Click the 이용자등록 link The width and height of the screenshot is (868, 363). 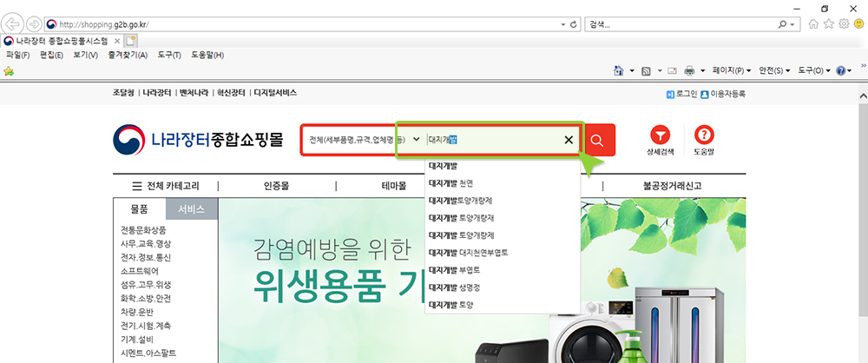pyautogui.click(x=723, y=94)
